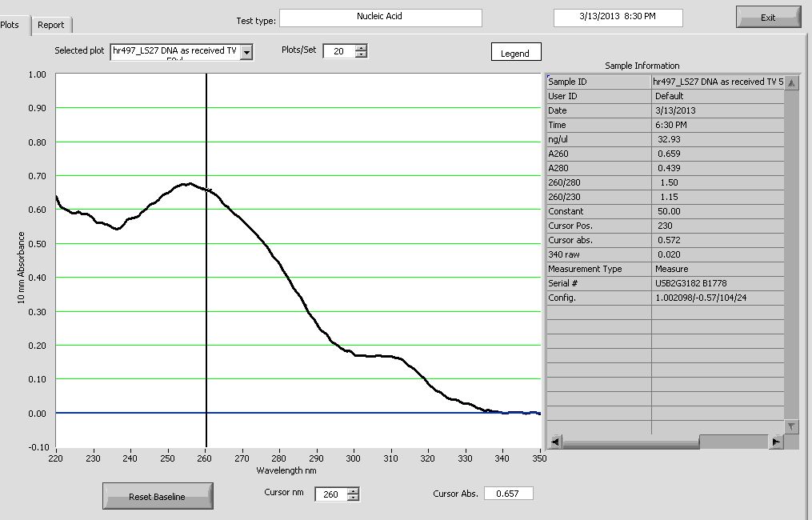Click the Legend button

[x=516, y=52]
